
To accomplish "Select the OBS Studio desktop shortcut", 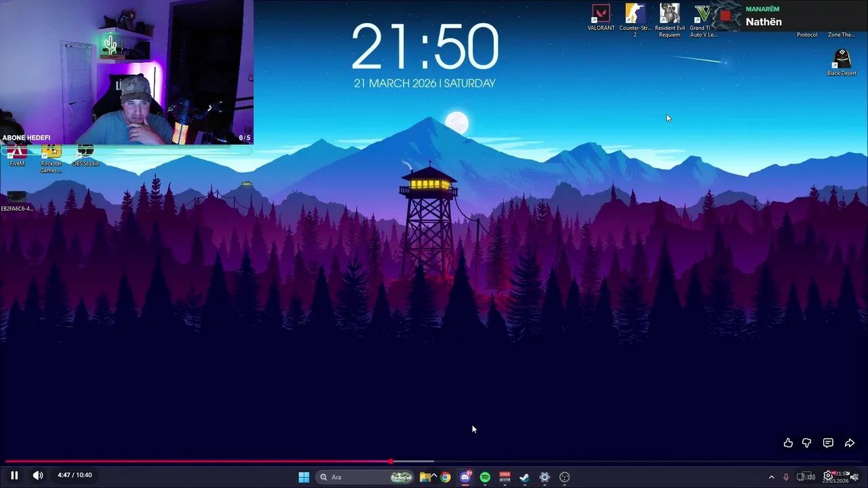I will point(85,157).
